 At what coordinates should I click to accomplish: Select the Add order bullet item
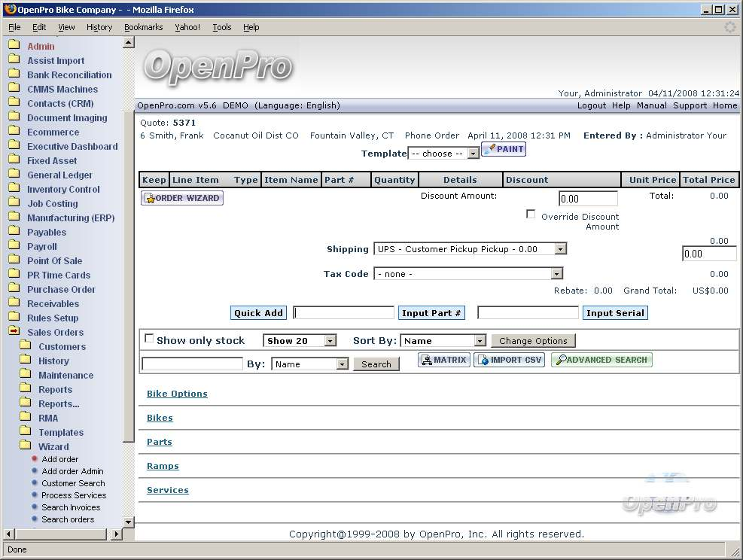(x=35, y=459)
